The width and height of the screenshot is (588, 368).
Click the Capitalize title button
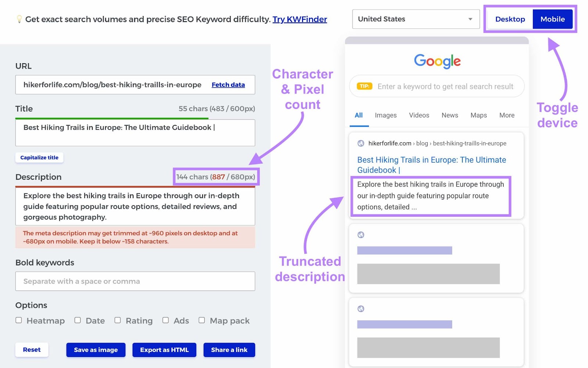(39, 157)
